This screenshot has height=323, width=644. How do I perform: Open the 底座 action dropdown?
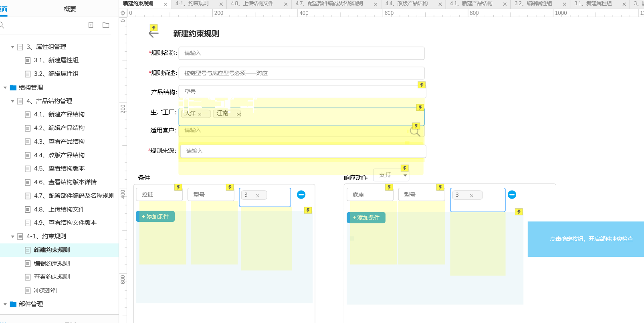click(x=370, y=195)
